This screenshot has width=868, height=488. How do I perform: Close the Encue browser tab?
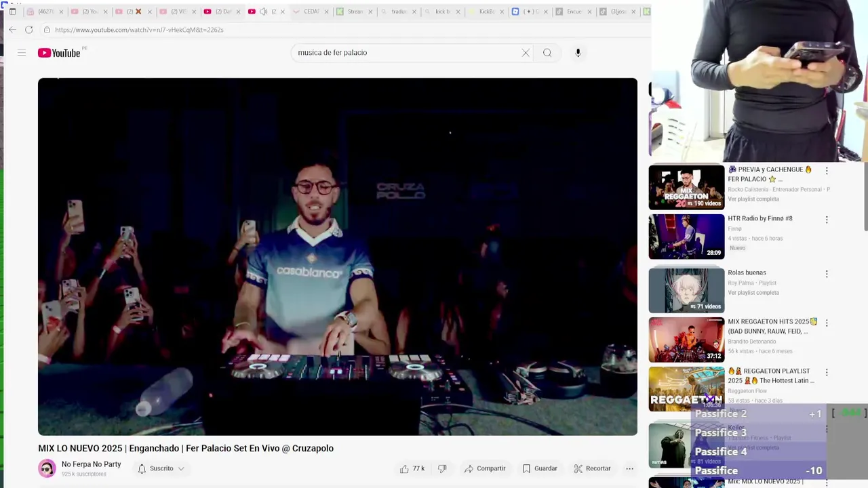coord(589,12)
